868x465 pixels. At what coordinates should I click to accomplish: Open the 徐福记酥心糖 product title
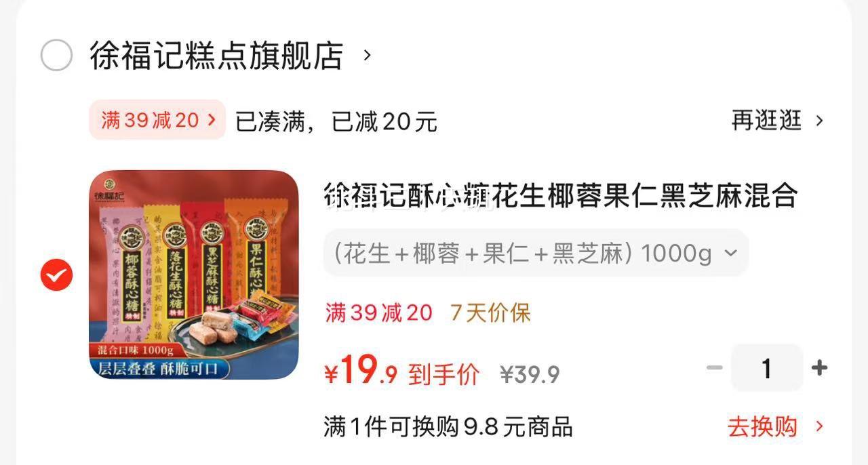tap(560, 195)
